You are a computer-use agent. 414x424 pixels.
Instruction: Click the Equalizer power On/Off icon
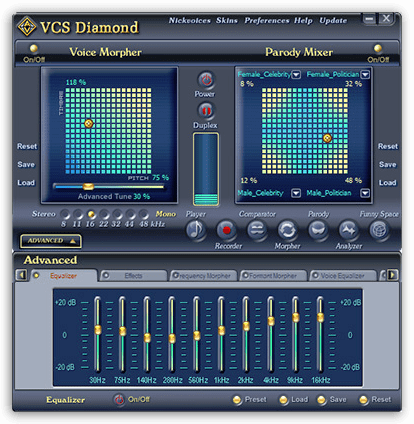(x=119, y=399)
